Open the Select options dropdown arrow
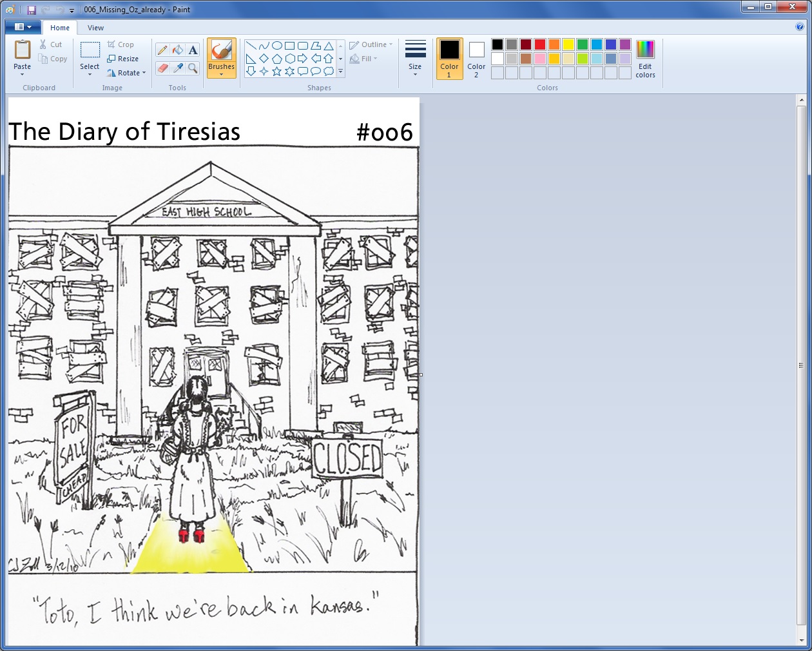This screenshot has height=651, width=812. [90, 74]
